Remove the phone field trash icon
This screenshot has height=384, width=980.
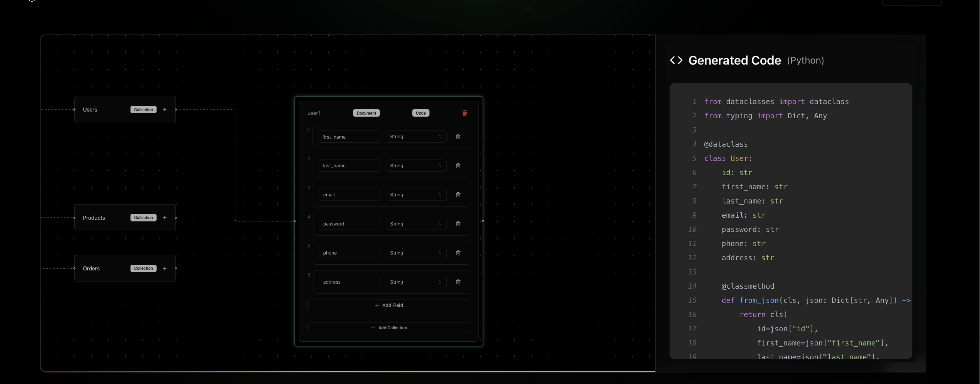pyautogui.click(x=458, y=253)
